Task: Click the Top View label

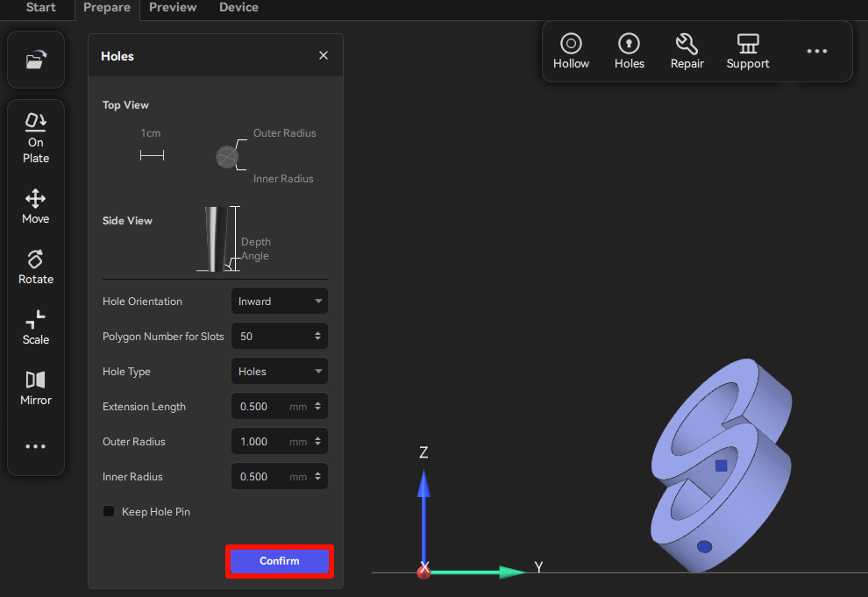Action: (125, 105)
